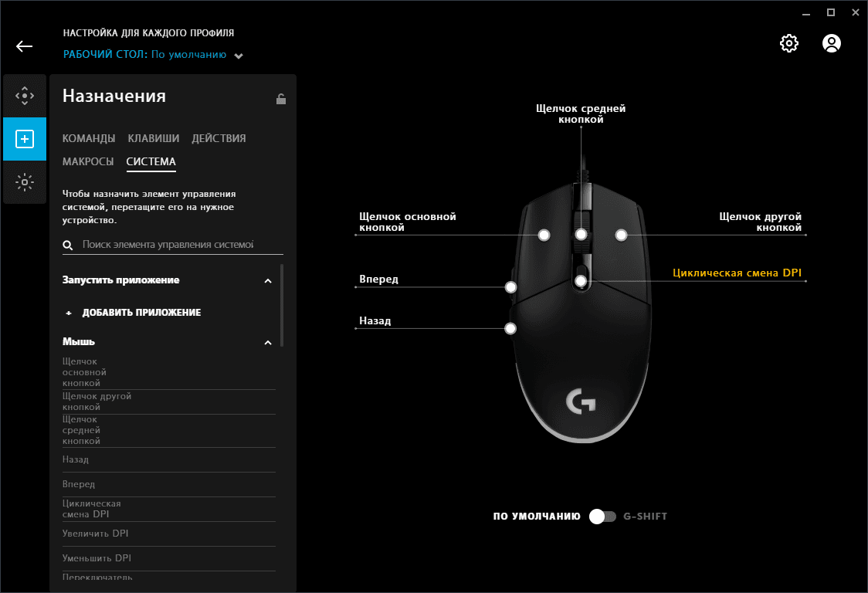This screenshot has width=868, height=593.
Task: Click the Щелчок основной кнопкой label on the diagram
Action: click(408, 222)
